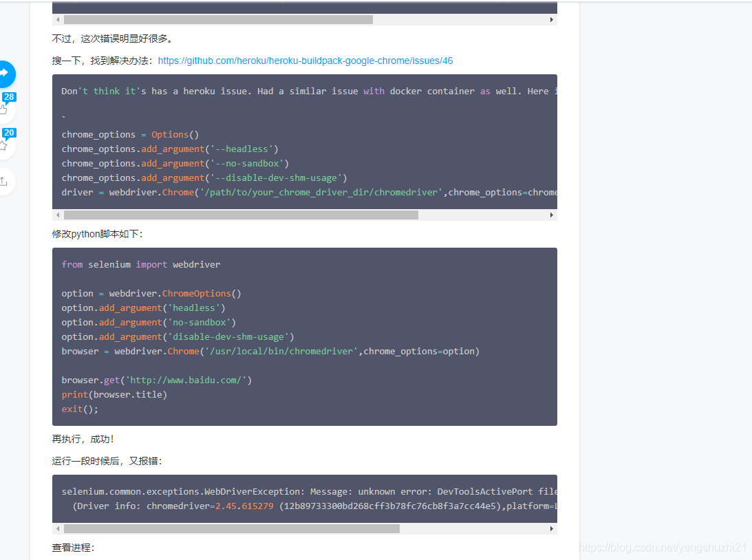Click left arrow of WebDriverException code scrollbar
This screenshot has height=560, width=752.
[58, 528]
